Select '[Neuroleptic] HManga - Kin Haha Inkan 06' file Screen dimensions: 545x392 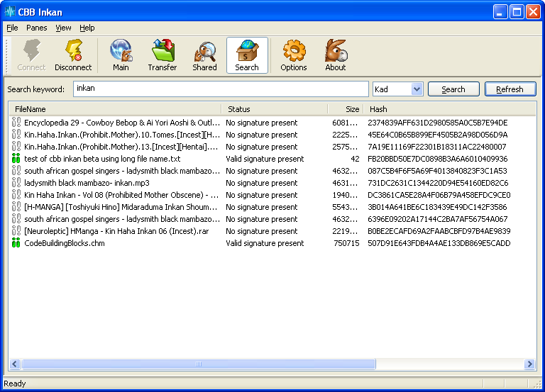pos(116,231)
